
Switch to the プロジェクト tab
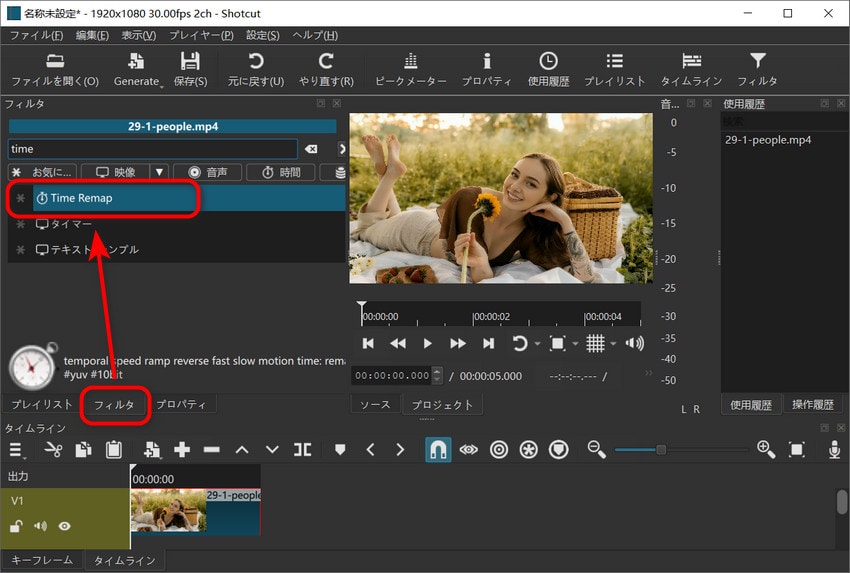pos(442,404)
